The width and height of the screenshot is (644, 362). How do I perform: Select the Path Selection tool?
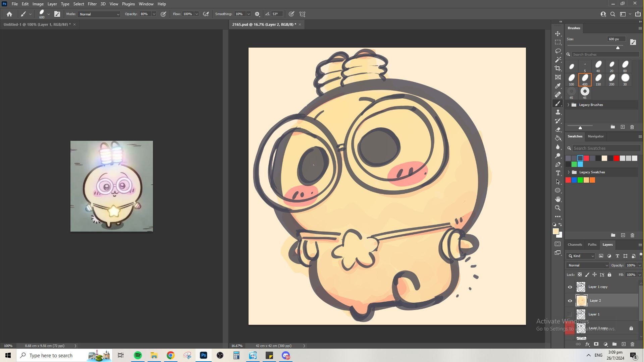pyautogui.click(x=558, y=182)
